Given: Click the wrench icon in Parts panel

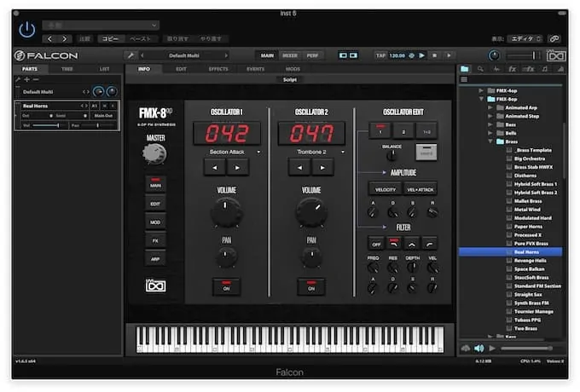Looking at the screenshot, I should (x=18, y=79).
